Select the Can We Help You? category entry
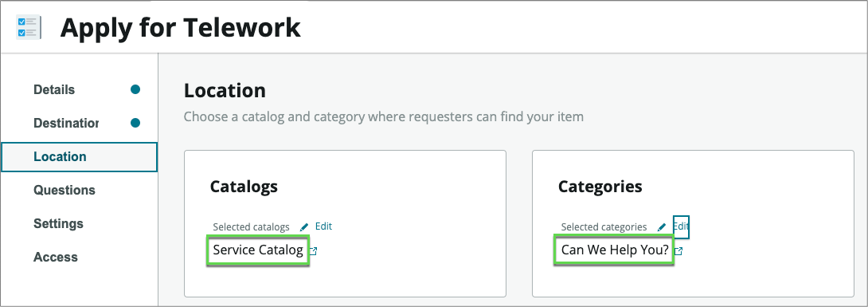This screenshot has height=307, width=868. coord(615,250)
